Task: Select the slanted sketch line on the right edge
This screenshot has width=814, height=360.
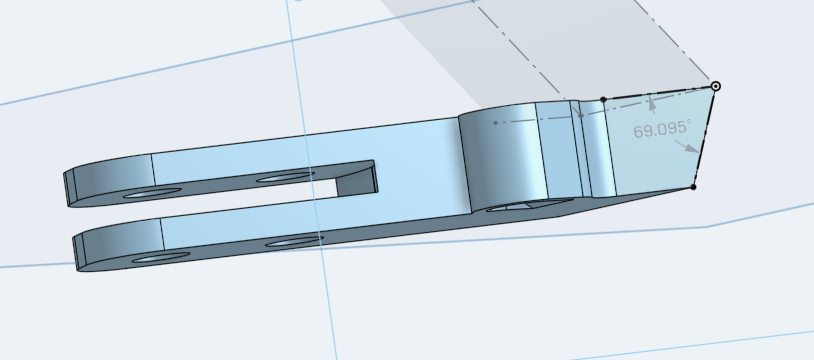Action: [x=704, y=137]
